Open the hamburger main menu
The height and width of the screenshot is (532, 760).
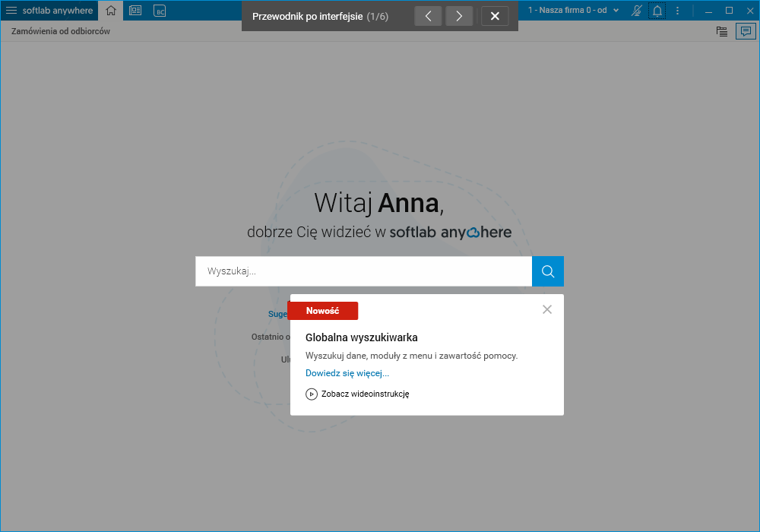(x=11, y=10)
